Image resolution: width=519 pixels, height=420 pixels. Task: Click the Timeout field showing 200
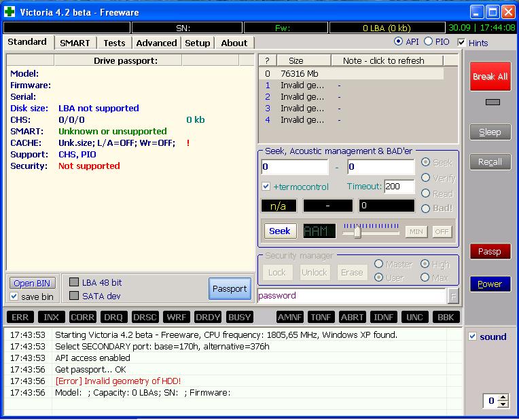point(399,187)
